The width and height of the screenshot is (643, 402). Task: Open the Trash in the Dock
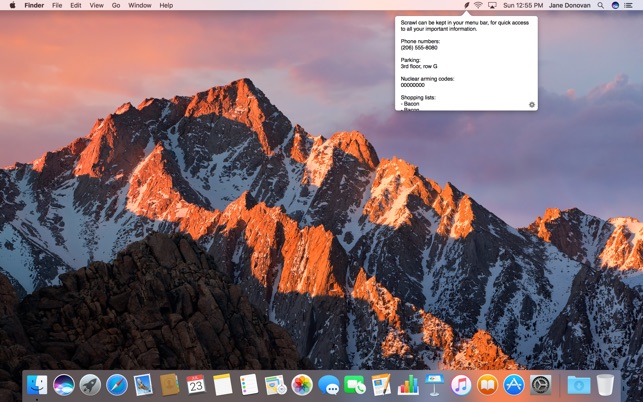click(x=606, y=385)
